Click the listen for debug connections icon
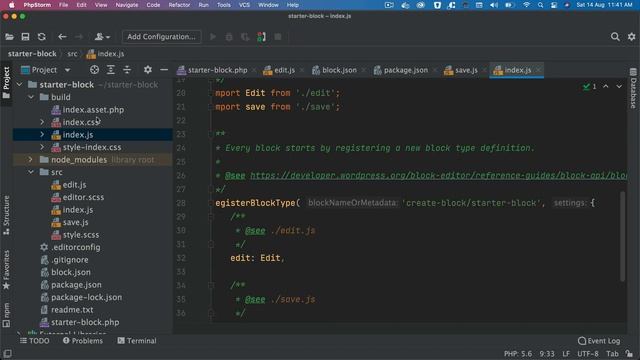The height and width of the screenshot is (360, 640). tap(262, 37)
